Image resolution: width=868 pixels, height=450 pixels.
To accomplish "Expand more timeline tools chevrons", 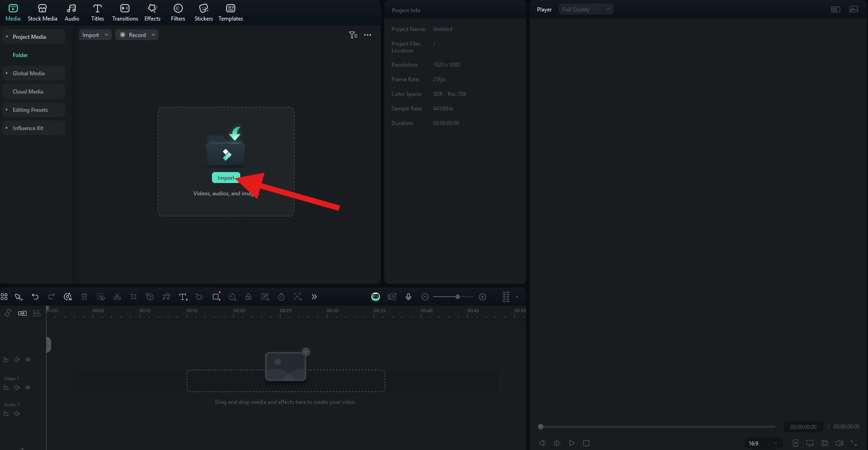I will 314,297.
